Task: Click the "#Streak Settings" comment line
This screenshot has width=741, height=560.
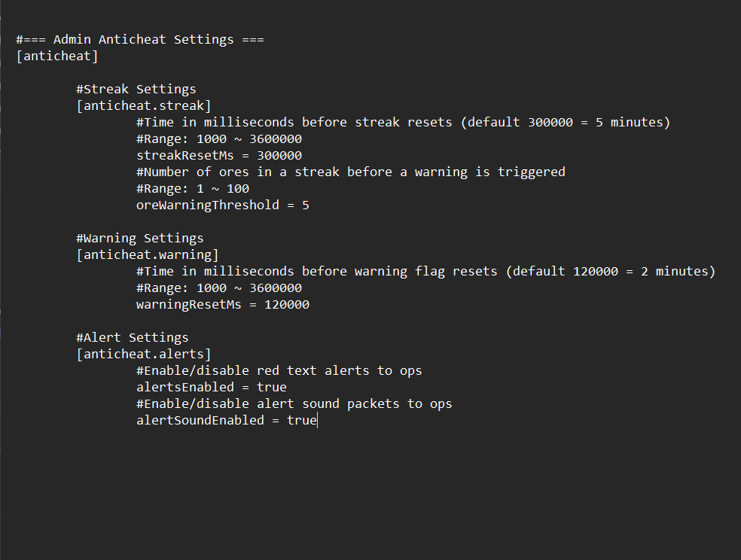Action: [136, 89]
